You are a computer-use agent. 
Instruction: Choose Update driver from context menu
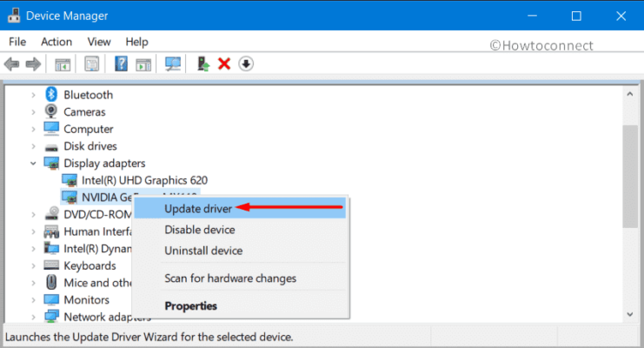[x=240, y=209]
